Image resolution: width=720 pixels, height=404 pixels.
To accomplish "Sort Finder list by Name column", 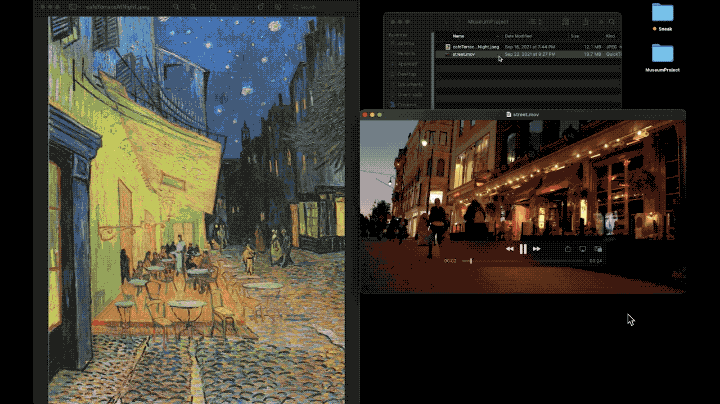I will coord(459,36).
